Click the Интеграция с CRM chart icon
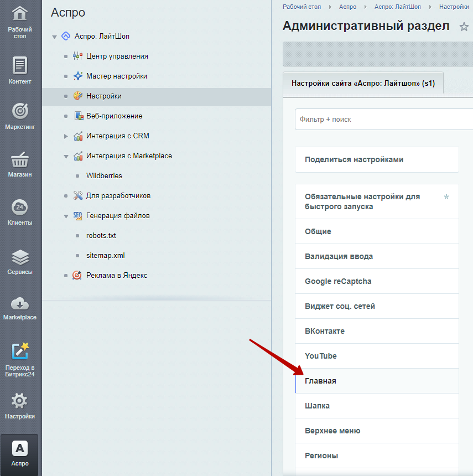473x476 pixels. pyautogui.click(x=78, y=136)
